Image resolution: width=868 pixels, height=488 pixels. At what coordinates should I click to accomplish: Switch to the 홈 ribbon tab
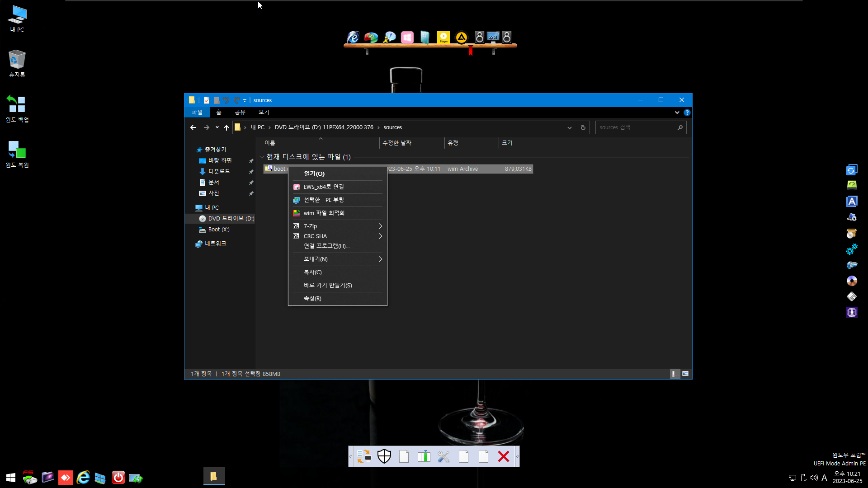(219, 113)
